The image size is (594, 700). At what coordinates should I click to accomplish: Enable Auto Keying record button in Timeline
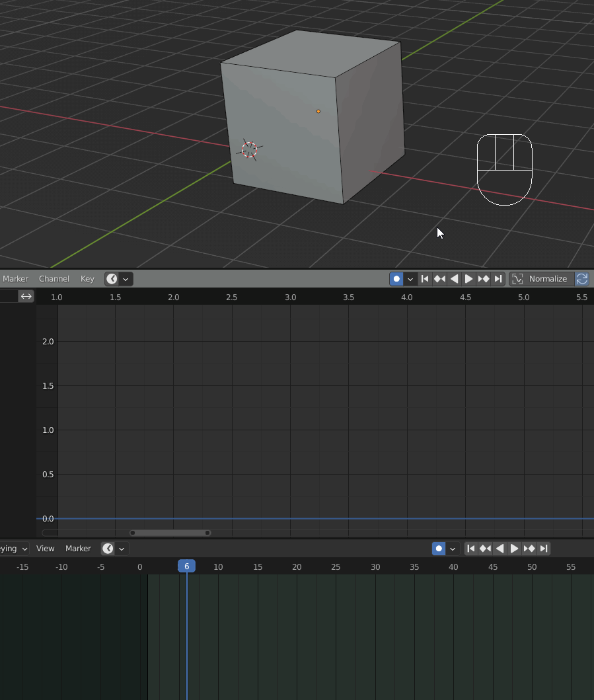tap(439, 548)
